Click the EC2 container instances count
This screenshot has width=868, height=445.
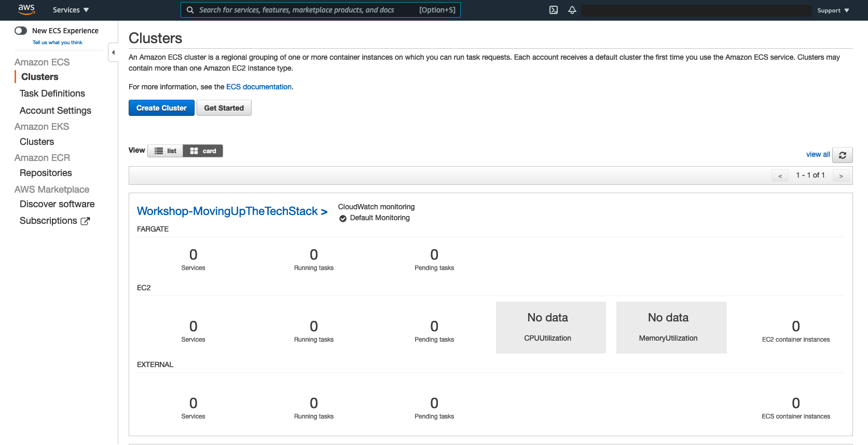click(x=796, y=326)
